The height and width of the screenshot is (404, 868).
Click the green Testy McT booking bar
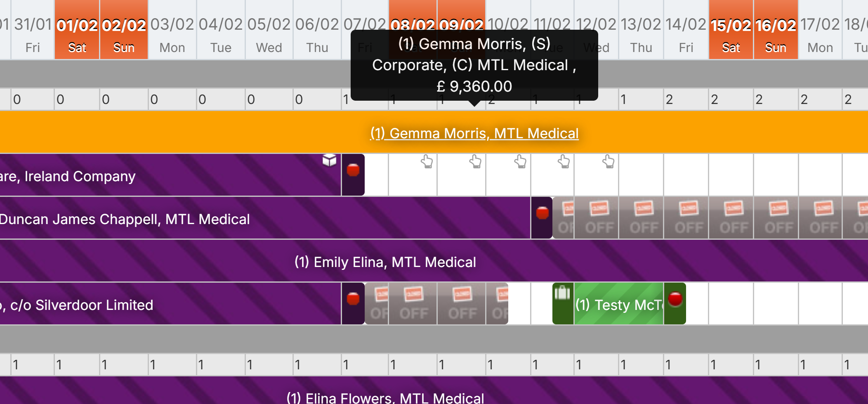point(619,305)
